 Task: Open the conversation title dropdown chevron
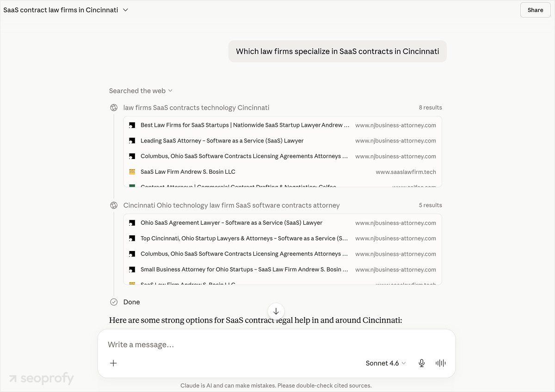click(x=125, y=10)
